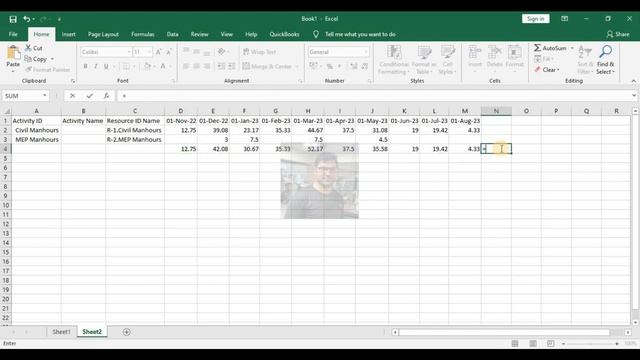Select cell showing '01-Nov-22'

click(x=181, y=121)
